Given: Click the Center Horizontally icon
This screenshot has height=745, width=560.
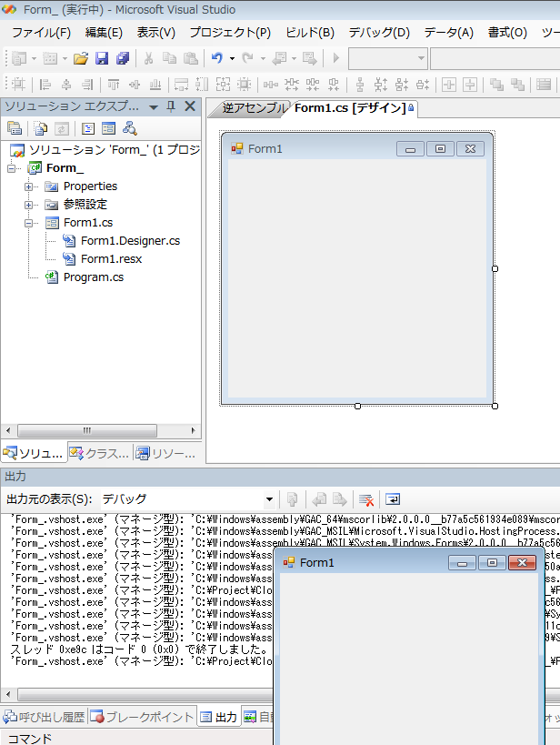Looking at the screenshot, I should click(x=449, y=85).
